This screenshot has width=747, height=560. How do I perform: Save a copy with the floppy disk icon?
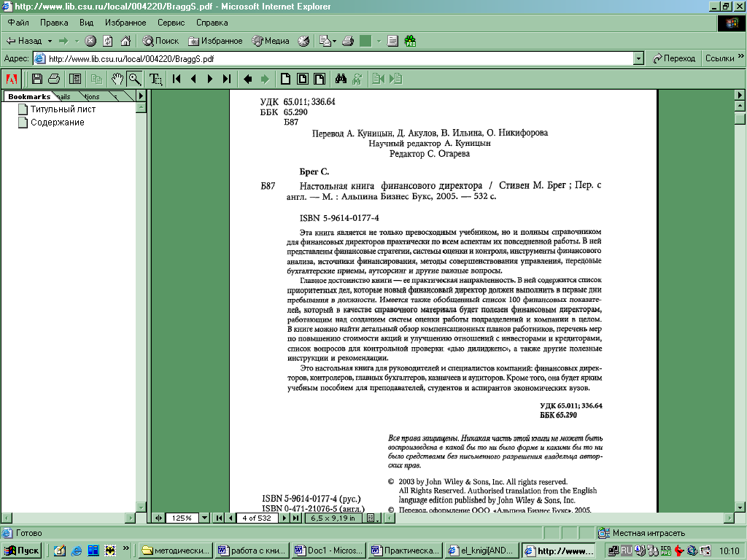[x=36, y=79]
